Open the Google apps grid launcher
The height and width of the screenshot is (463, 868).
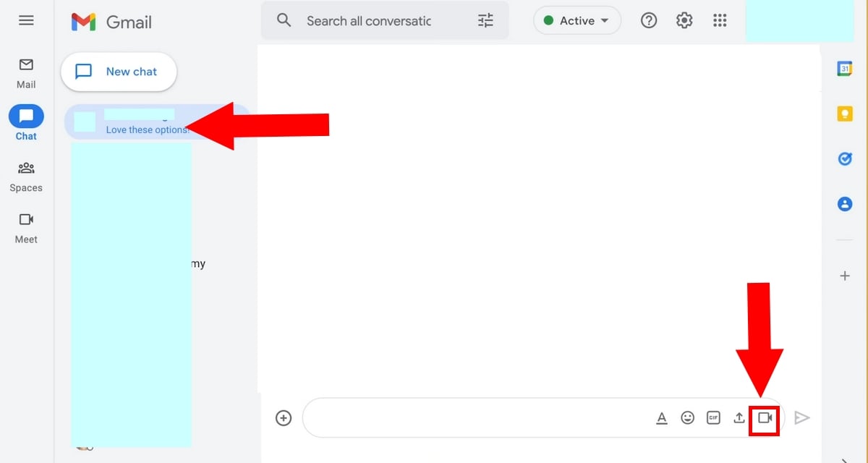point(719,21)
